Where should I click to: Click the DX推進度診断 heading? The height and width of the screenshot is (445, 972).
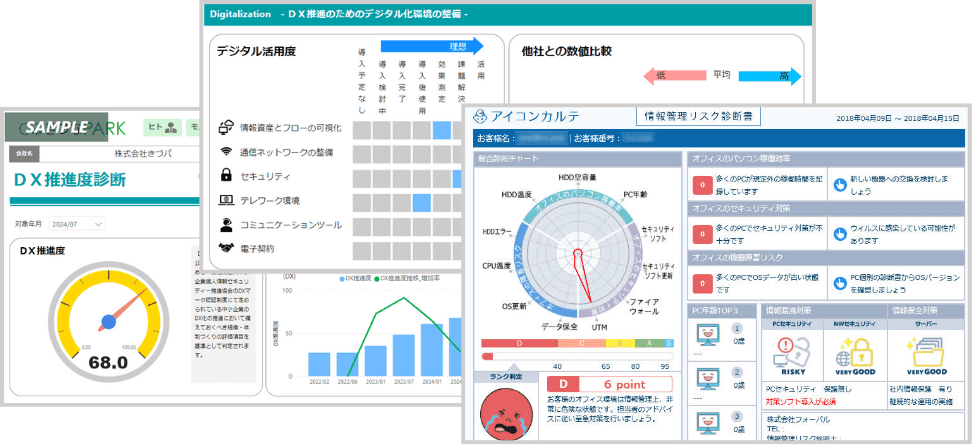(x=69, y=180)
